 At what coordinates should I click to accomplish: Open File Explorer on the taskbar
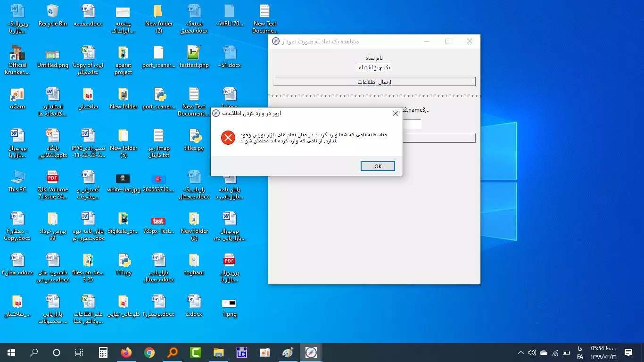pos(218,353)
